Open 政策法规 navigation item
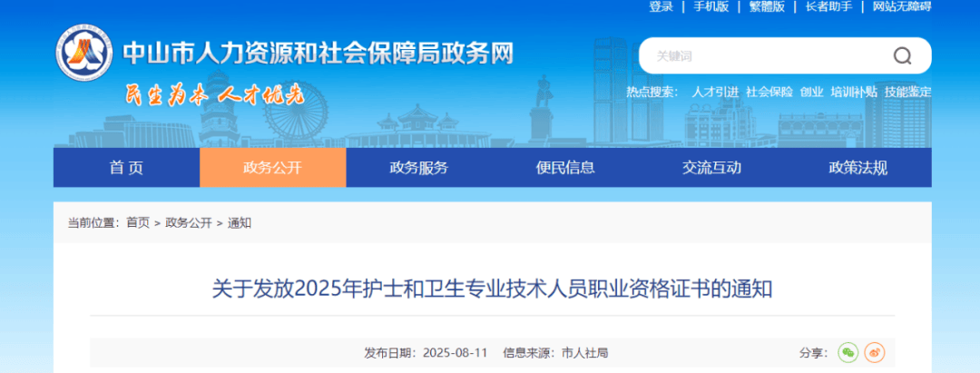980x373 pixels. [x=857, y=168]
